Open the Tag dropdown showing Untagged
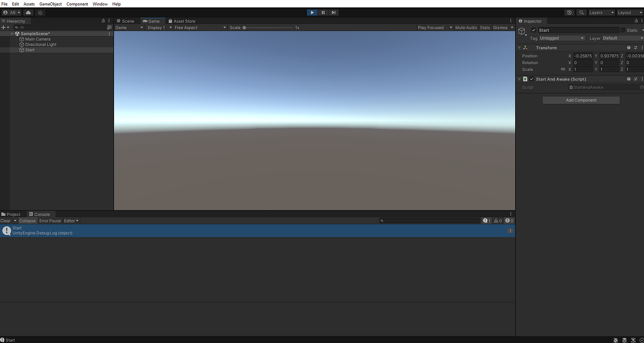Image resolution: width=644 pixels, height=343 pixels. (x=562, y=38)
